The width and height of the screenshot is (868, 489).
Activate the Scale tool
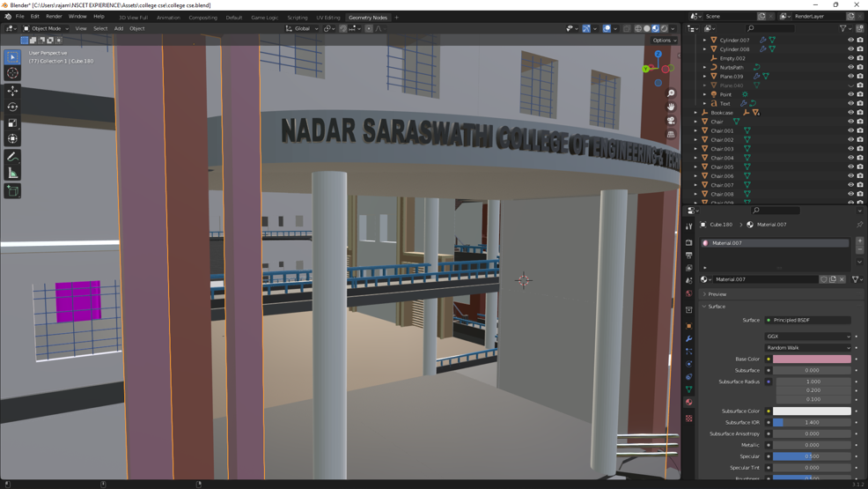coord(12,123)
